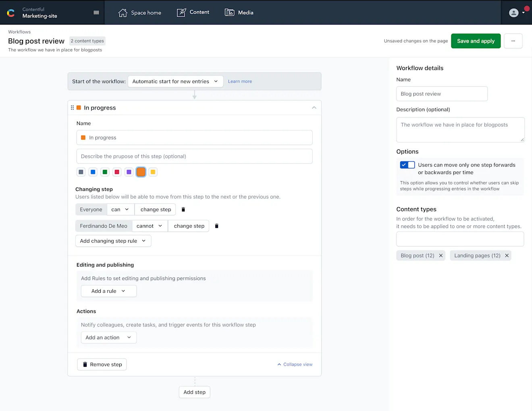Click the Unsaved changes on the page text
Viewport: 532px width, 411px height.
(416, 41)
